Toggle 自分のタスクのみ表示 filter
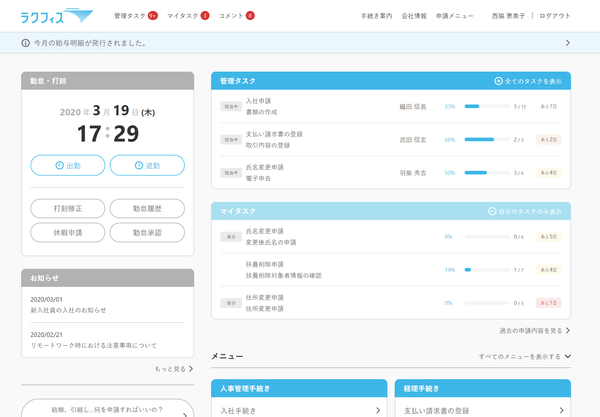Image resolution: width=600 pixels, height=417 pixels. point(525,211)
